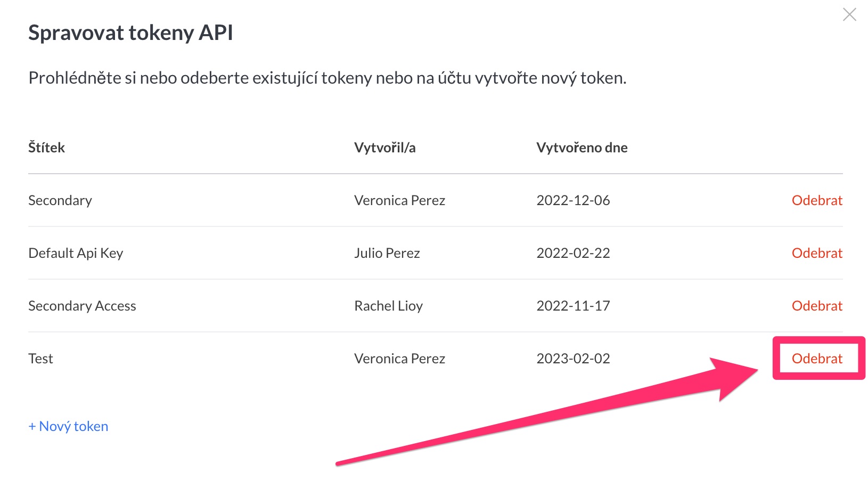Select the Test token label

point(40,359)
